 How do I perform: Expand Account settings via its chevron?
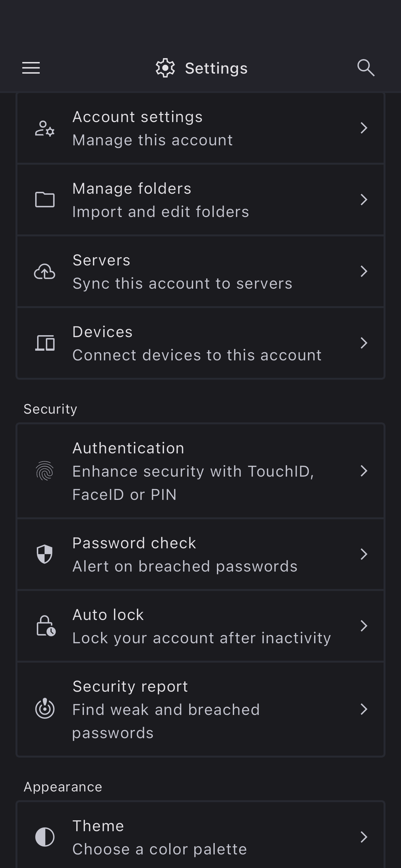point(364,128)
